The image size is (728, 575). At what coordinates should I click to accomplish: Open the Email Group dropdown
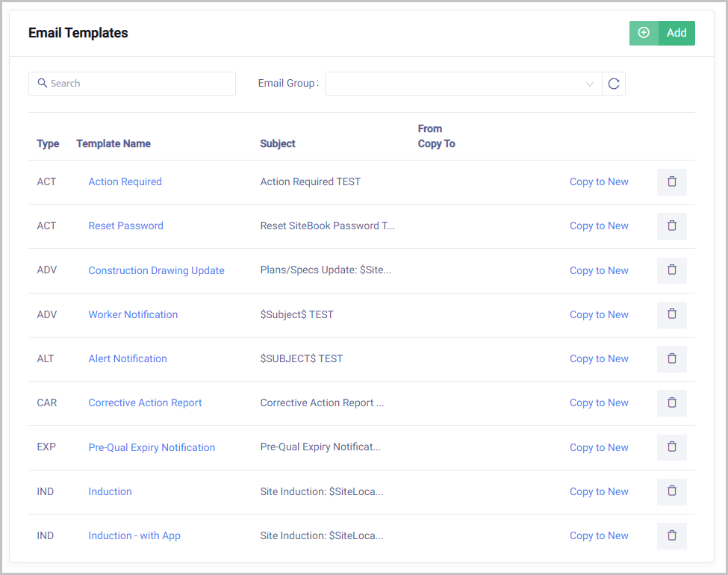[x=463, y=84]
